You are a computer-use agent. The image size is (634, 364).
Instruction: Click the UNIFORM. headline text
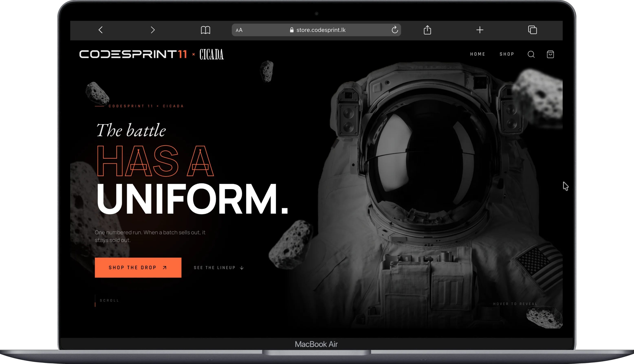click(193, 199)
